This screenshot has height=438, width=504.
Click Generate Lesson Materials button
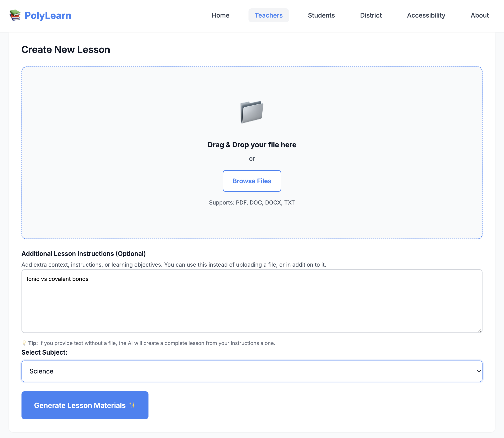click(85, 405)
